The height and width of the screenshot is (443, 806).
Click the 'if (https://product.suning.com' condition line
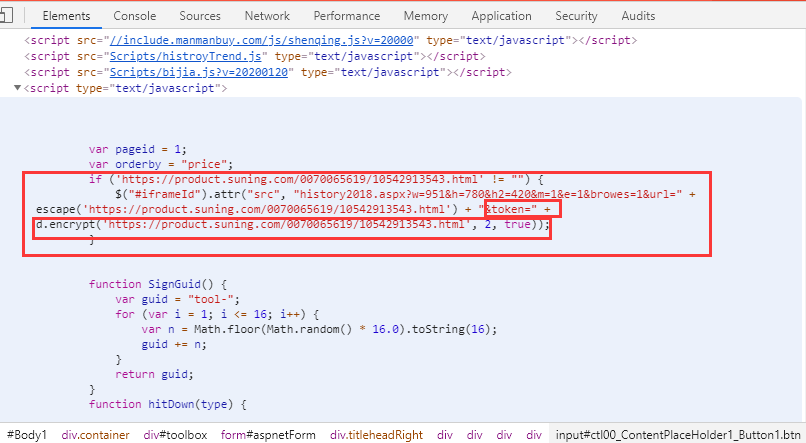coord(316,179)
